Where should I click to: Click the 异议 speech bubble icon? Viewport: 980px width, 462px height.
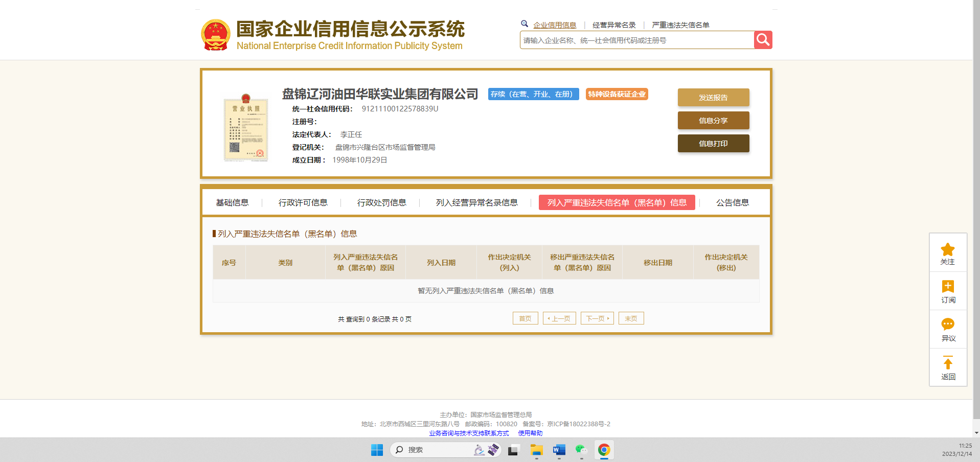(x=948, y=325)
